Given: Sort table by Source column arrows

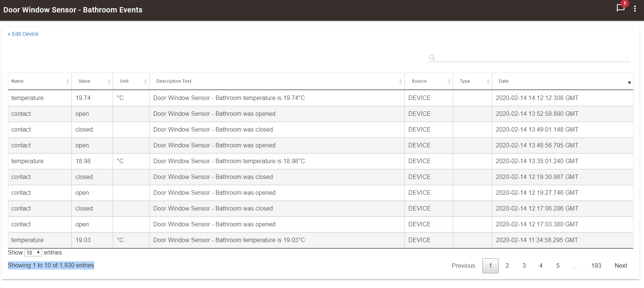Looking at the screenshot, I should click(449, 81).
